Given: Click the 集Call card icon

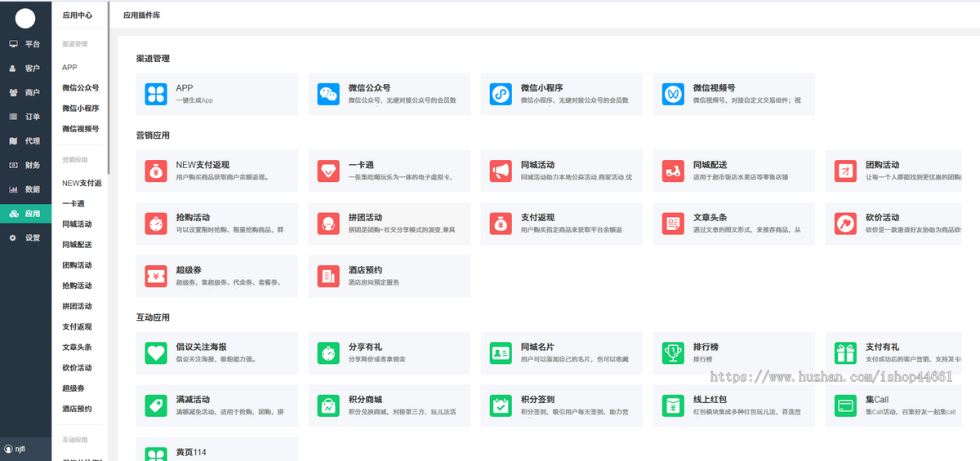Looking at the screenshot, I should [x=845, y=406].
